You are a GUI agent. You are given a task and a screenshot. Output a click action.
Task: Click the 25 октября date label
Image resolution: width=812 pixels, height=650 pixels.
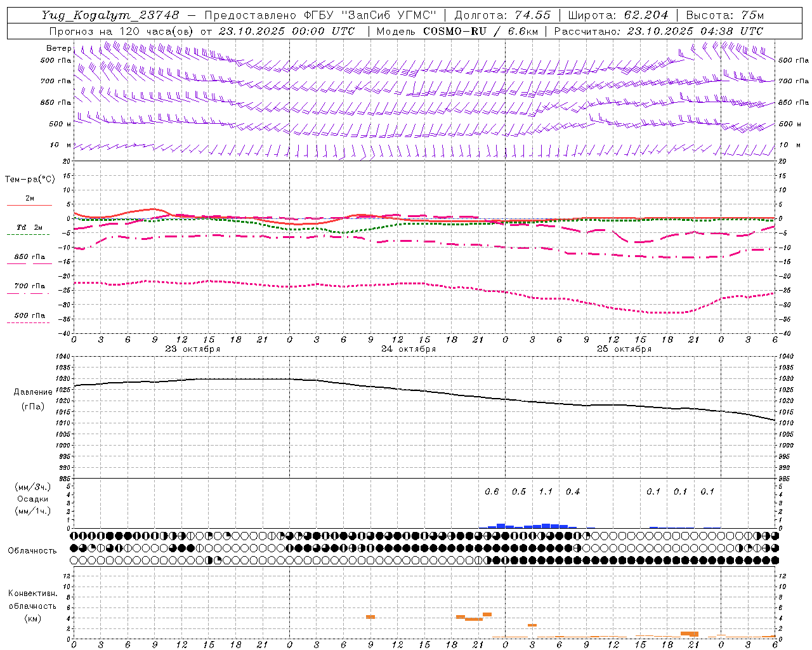[x=624, y=349]
